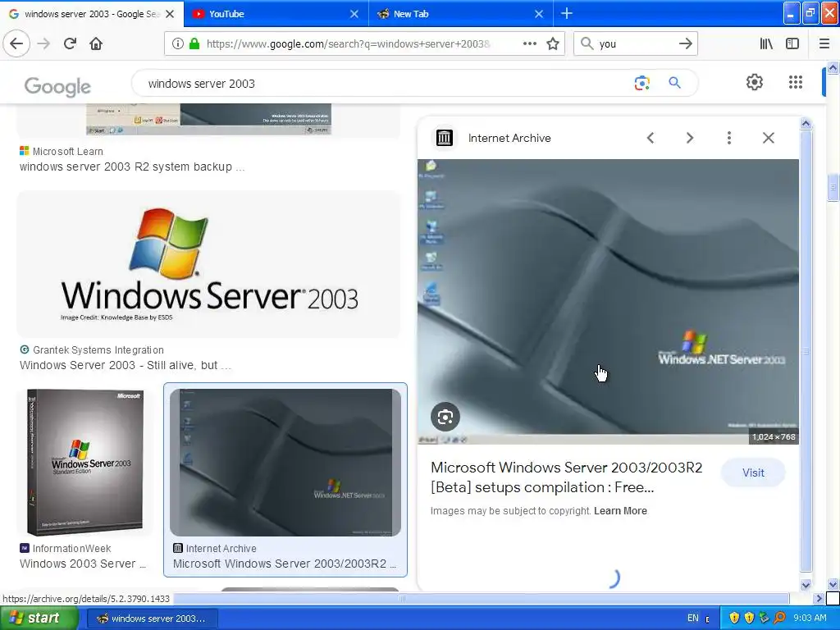Click the search go arrow in search box
Screen dimensions: 840x630
pos(685,43)
